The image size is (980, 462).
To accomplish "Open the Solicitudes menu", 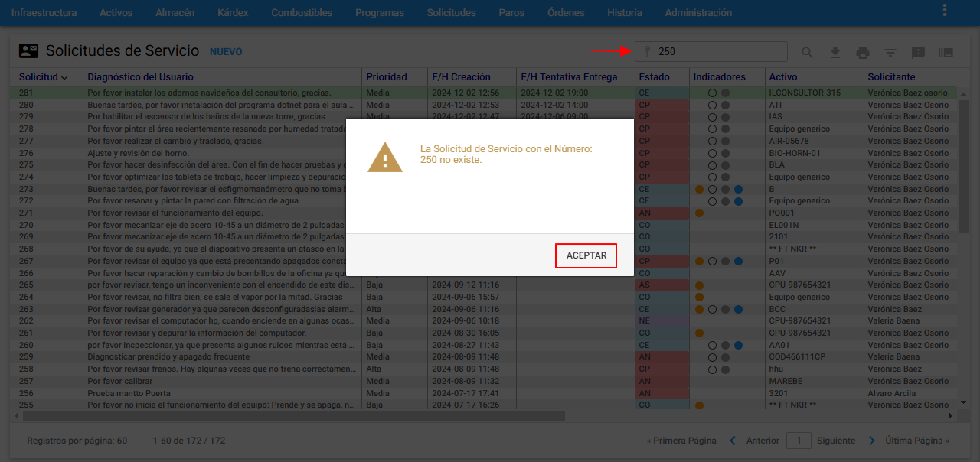I will point(452,12).
